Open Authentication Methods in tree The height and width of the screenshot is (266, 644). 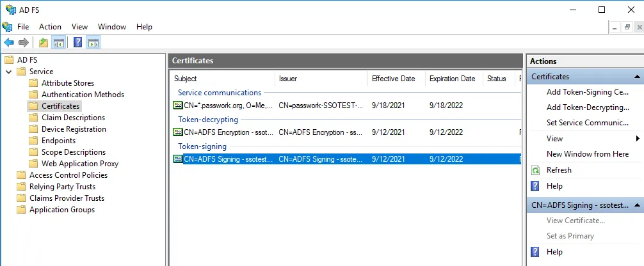click(83, 95)
